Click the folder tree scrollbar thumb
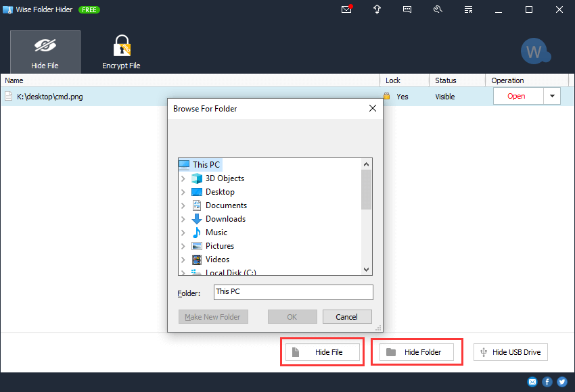575x392 pixels. coord(366,190)
